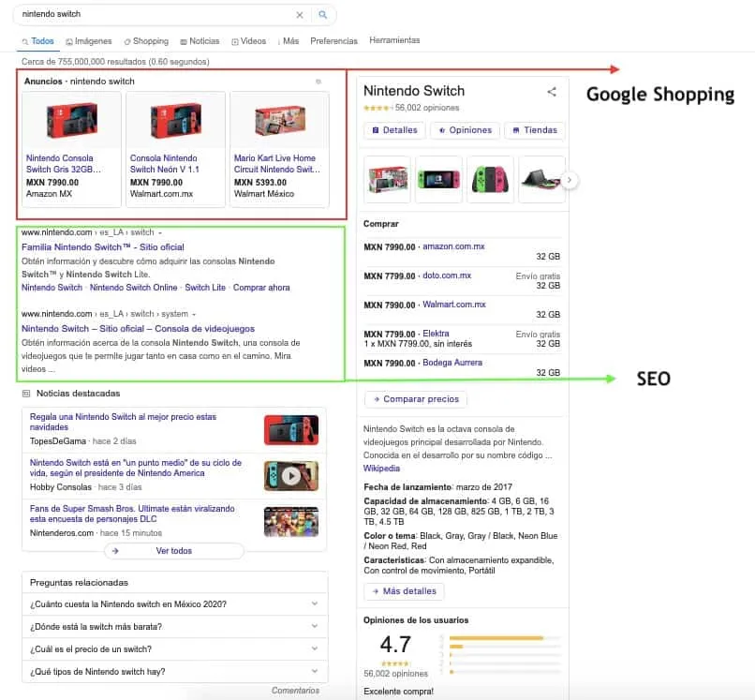Open the Elektra store offer

(436, 334)
